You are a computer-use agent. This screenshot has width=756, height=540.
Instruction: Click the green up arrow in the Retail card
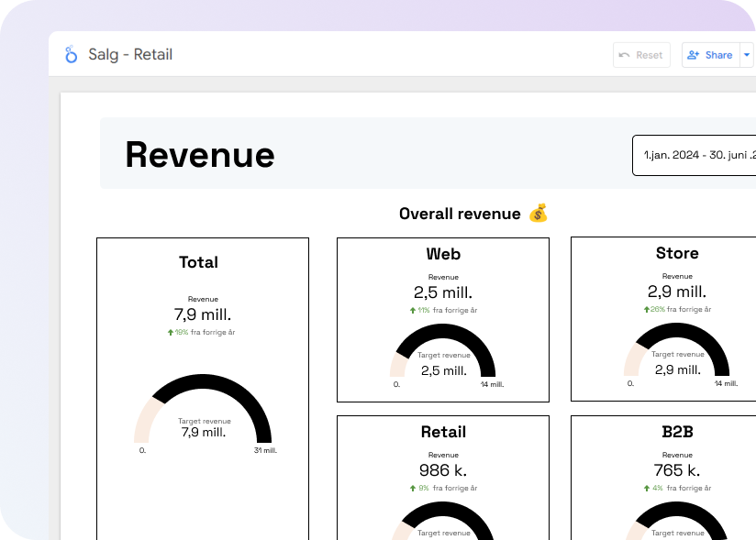click(413, 489)
